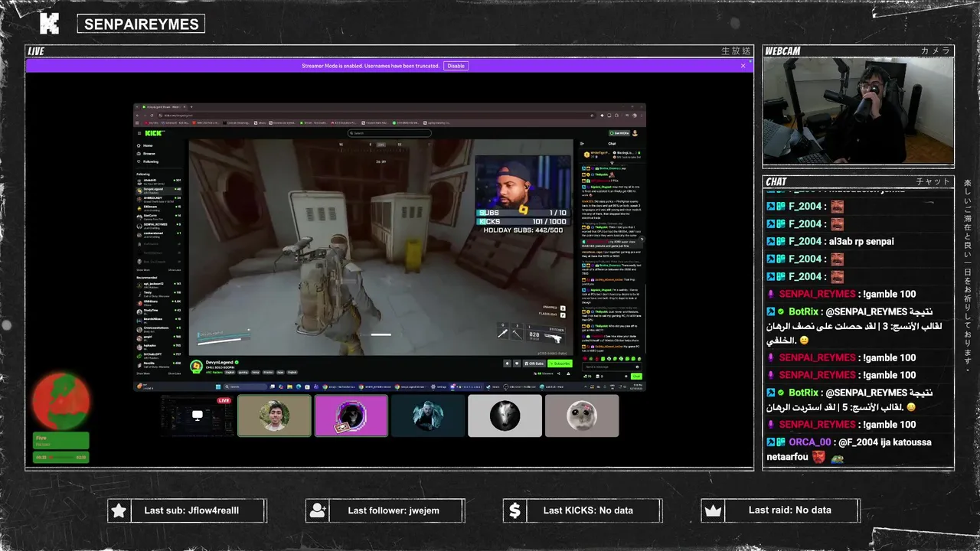
Task: Click the Get KICKs button
Action: pos(619,133)
